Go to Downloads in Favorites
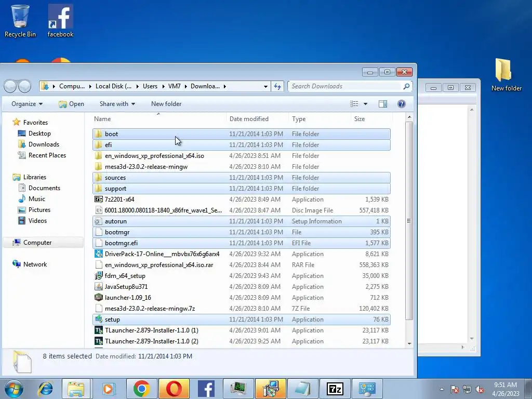The width and height of the screenshot is (532, 399). pos(44,144)
